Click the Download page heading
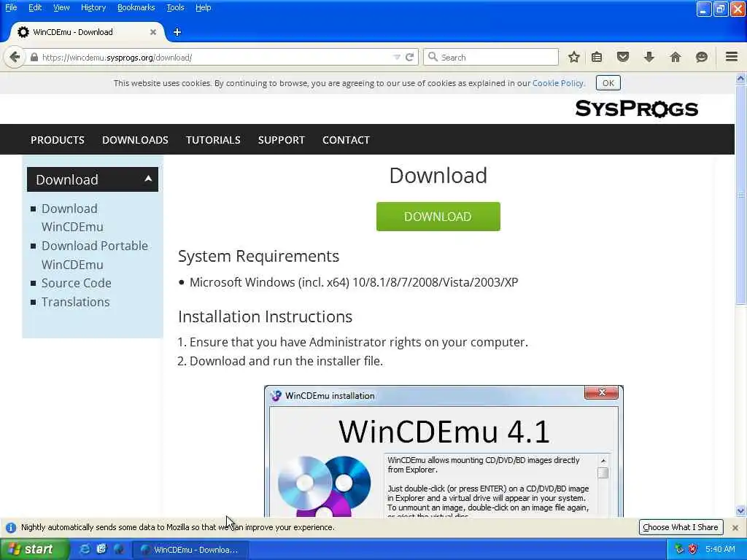 tap(438, 175)
